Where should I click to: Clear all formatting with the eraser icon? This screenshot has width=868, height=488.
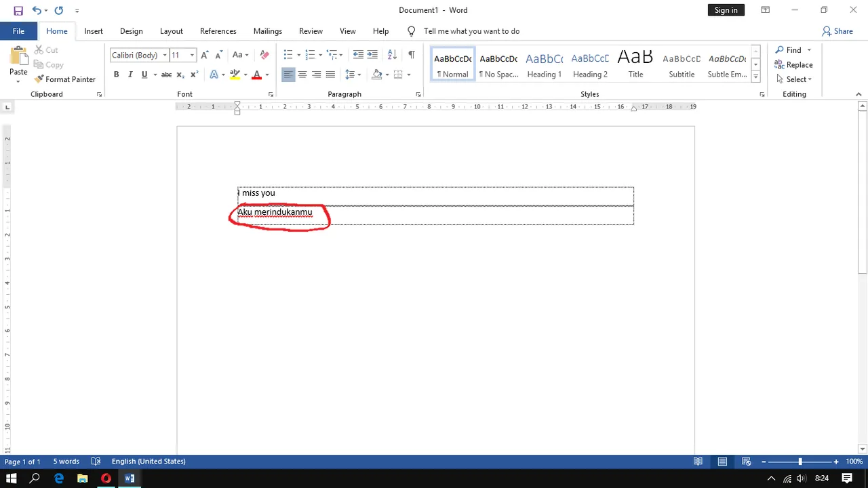click(264, 55)
